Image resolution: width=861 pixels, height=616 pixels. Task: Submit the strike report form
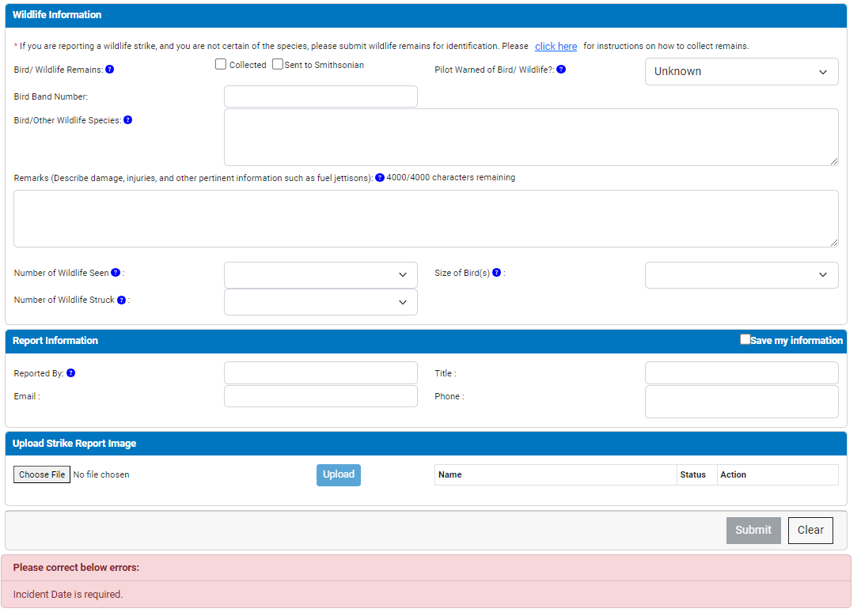753,531
